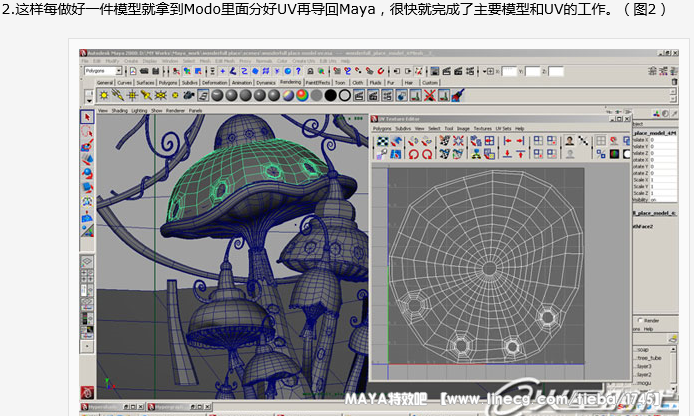Select the tree_tube layer
This screenshot has width=694, height=416.
point(649,358)
